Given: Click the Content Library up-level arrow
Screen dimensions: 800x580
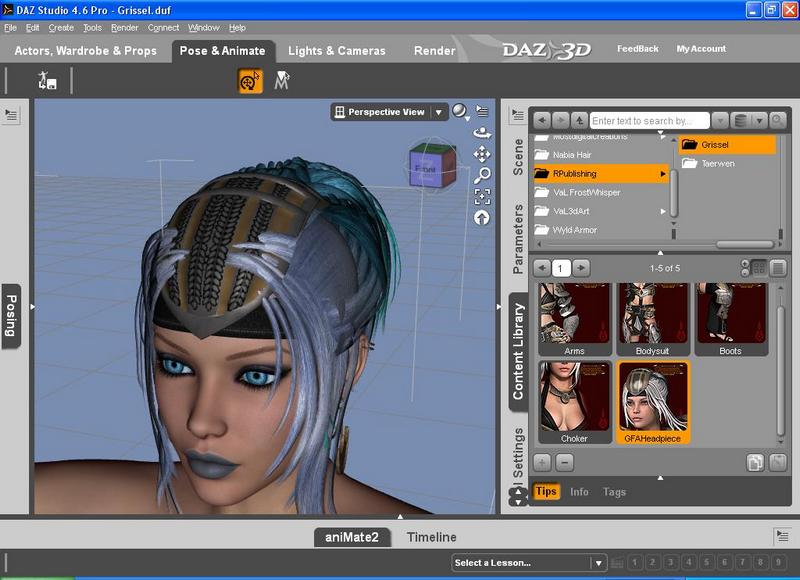Looking at the screenshot, I should coord(579,121).
